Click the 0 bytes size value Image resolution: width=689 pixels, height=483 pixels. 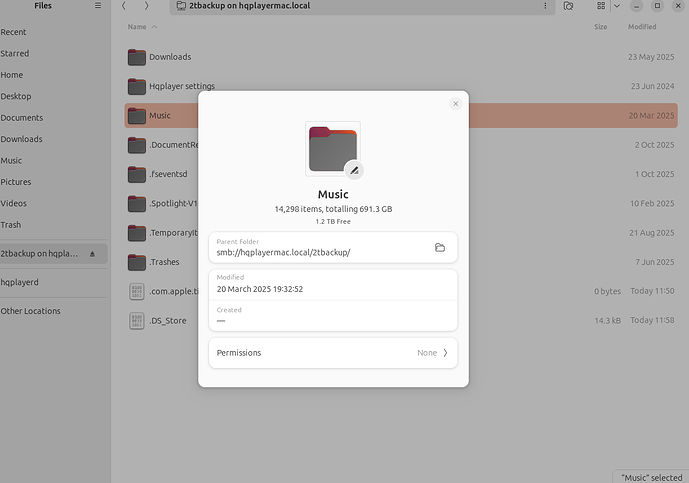[608, 291]
